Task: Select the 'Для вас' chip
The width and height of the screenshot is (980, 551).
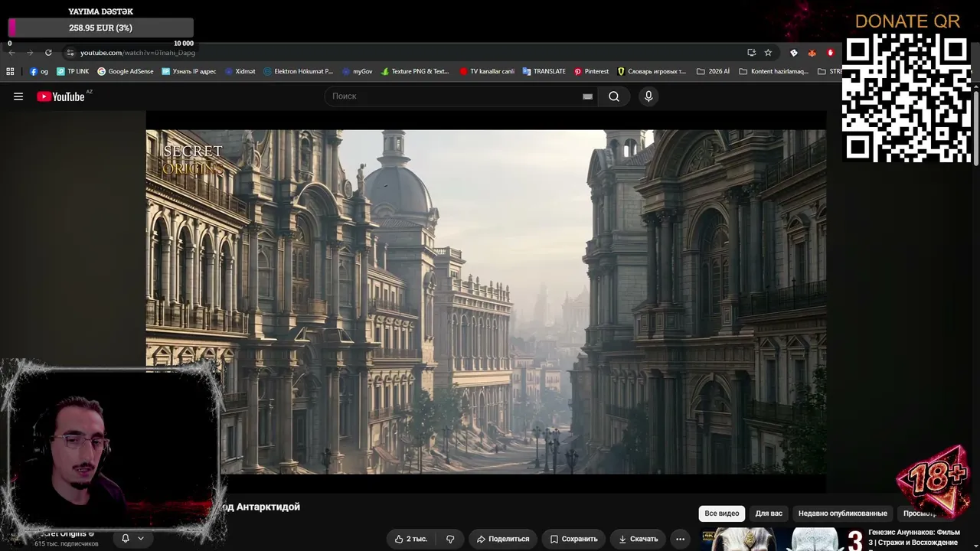Action: point(769,514)
